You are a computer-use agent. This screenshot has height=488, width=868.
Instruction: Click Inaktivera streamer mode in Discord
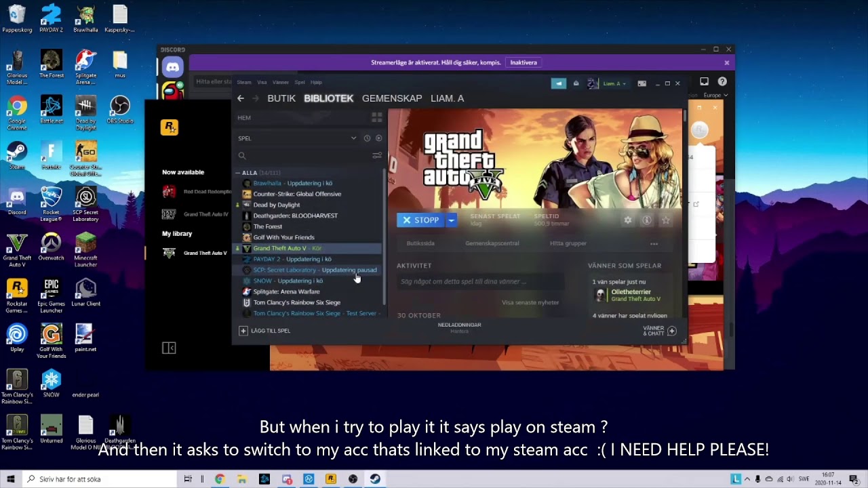524,62
